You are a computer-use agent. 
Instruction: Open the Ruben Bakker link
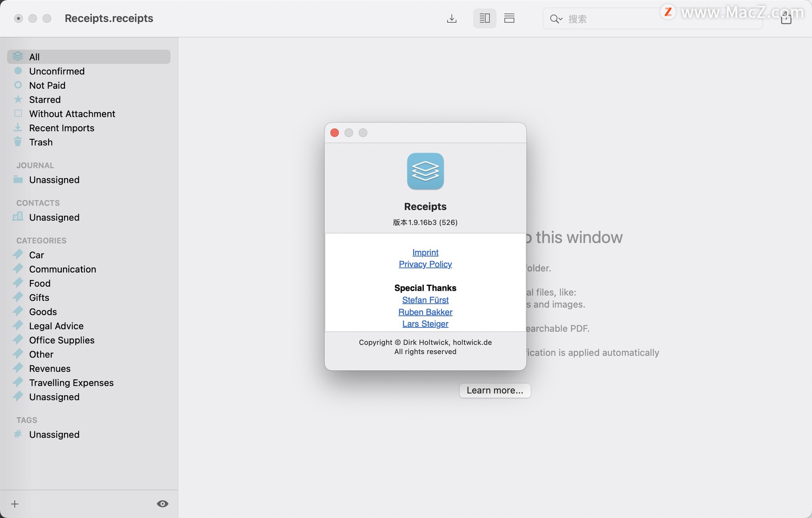(425, 312)
